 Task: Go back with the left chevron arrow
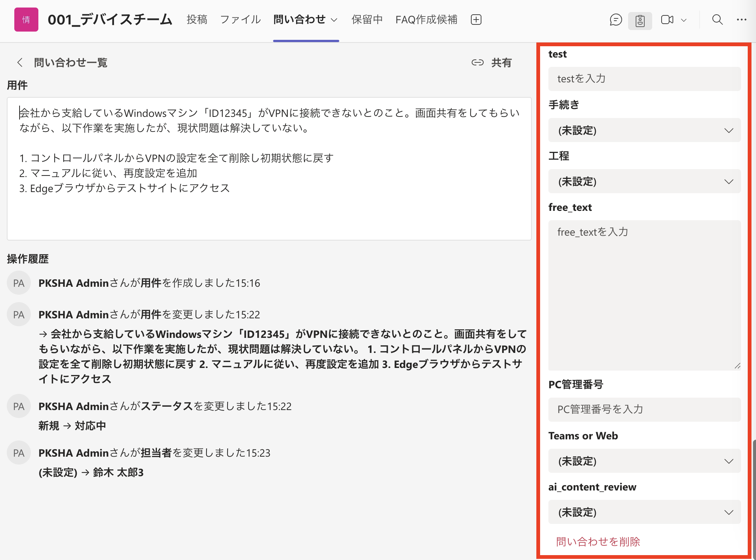coord(20,62)
